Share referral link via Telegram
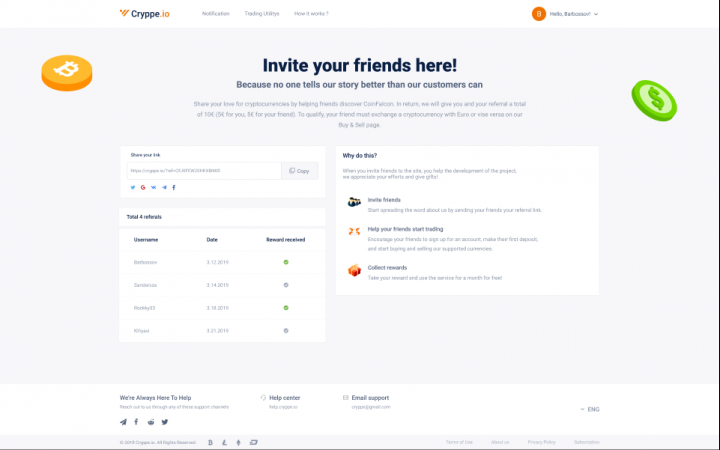This screenshot has height=450, width=720. pyautogui.click(x=164, y=187)
